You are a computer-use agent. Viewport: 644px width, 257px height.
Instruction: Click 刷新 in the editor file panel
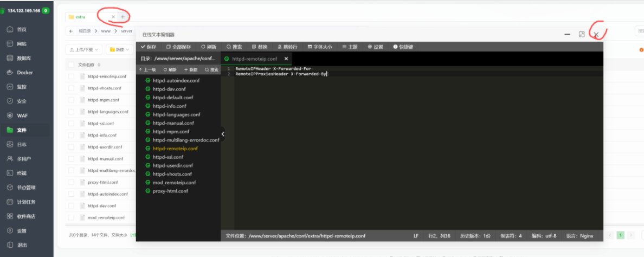click(170, 70)
